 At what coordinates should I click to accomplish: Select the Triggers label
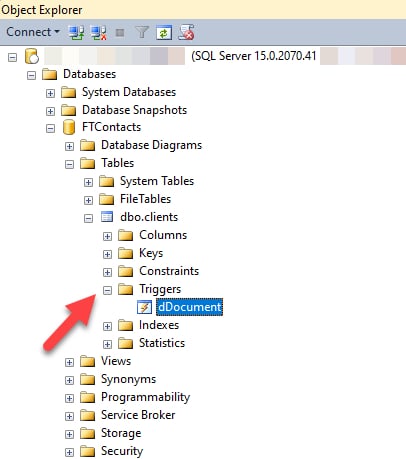pyautogui.click(x=160, y=289)
